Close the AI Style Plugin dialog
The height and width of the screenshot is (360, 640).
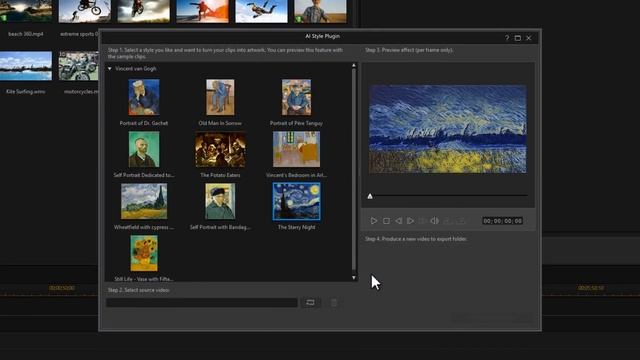tap(529, 38)
